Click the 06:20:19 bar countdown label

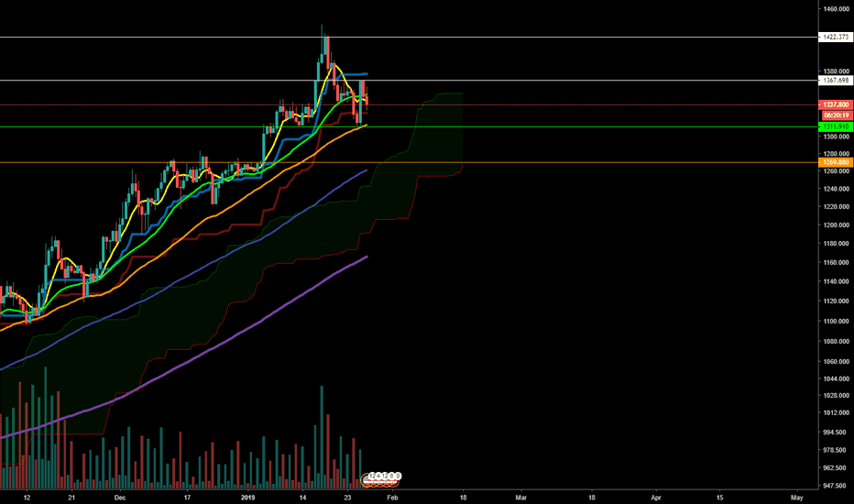tap(837, 115)
